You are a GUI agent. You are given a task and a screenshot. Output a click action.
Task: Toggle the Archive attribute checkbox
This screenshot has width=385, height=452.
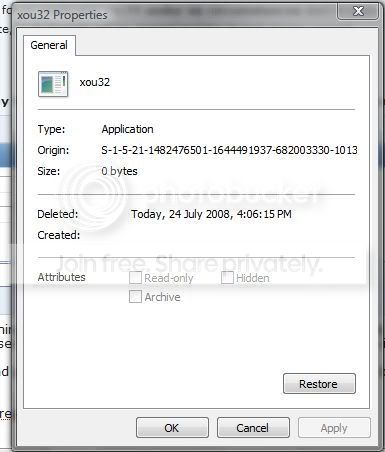click(x=135, y=296)
